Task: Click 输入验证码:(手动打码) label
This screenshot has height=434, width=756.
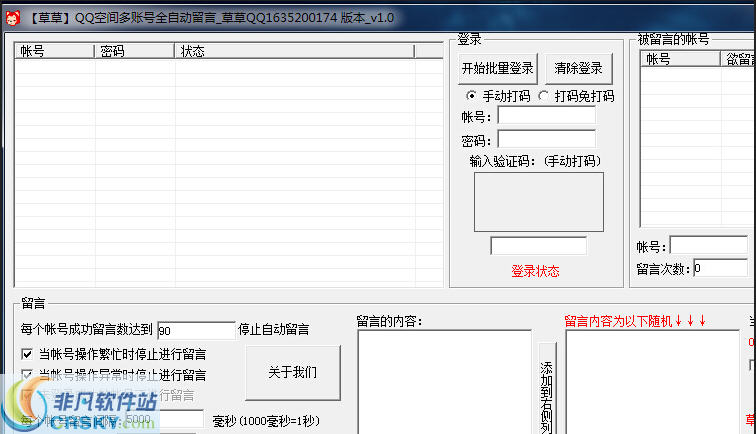Action: 535,161
